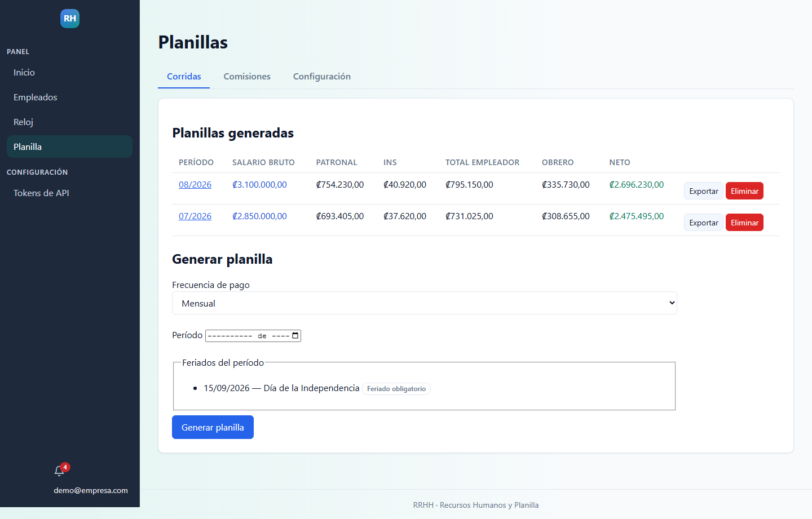
Task: Expand the Frecuencia de pago dropdown
Action: tap(424, 303)
